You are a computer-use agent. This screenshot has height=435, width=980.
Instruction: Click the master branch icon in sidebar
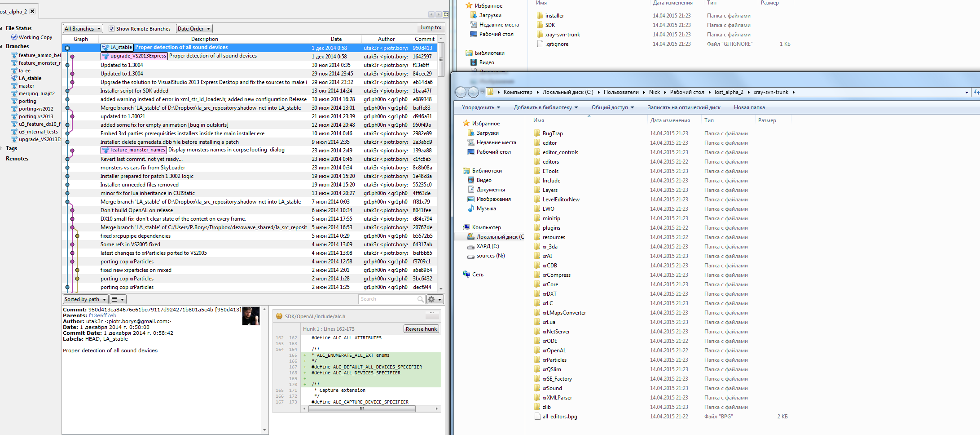[14, 86]
